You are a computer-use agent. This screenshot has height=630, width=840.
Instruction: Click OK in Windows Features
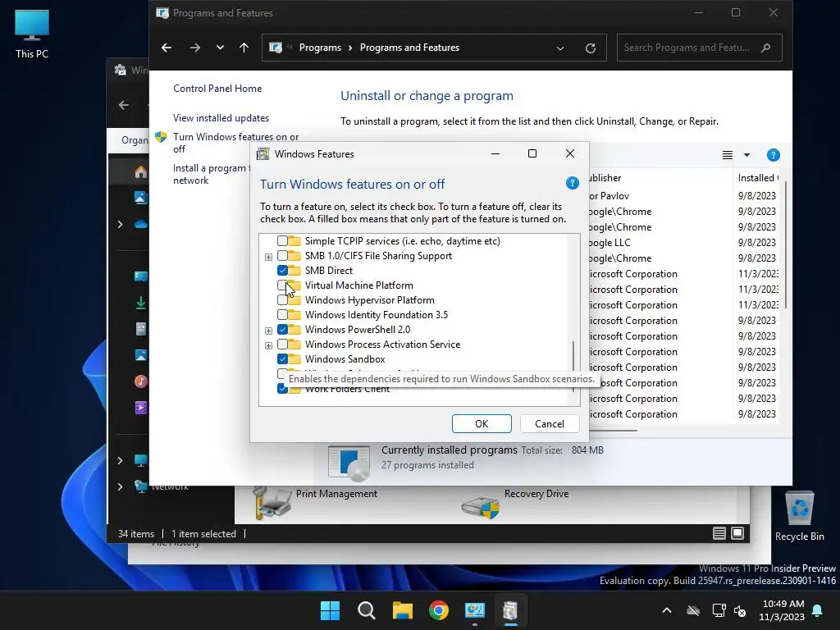pyautogui.click(x=482, y=424)
